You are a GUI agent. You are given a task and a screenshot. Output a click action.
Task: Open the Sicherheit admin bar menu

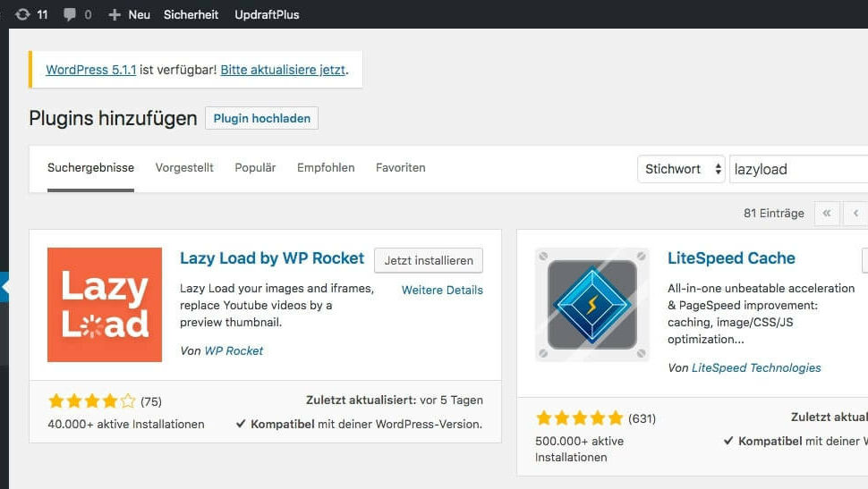click(191, 14)
